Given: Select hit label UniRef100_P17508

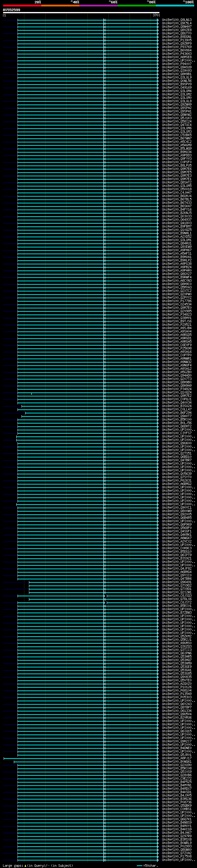Looking at the screenshot, I should click(177, 856).
